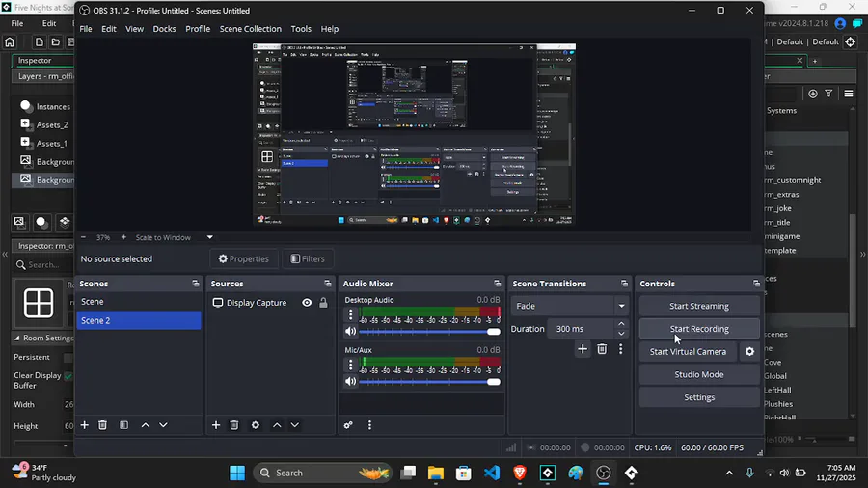Pop out the Controls dock

tap(756, 284)
